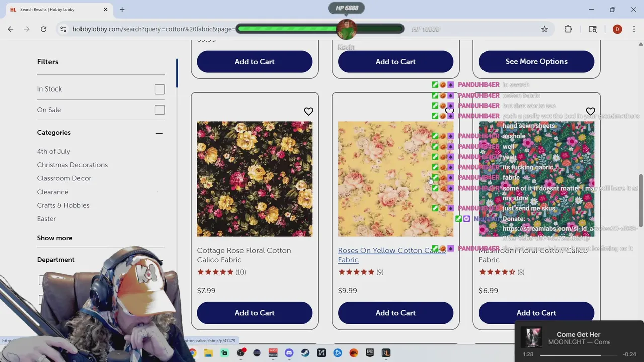644x362 pixels.
Task: Open Roses On Yellow Cotton Calico Fabric link
Action: pos(391,255)
